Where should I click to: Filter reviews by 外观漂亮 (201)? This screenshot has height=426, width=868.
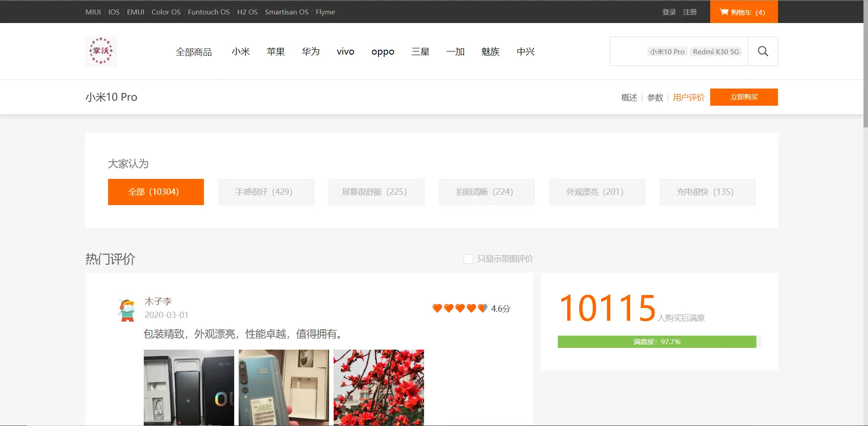pyautogui.click(x=597, y=192)
